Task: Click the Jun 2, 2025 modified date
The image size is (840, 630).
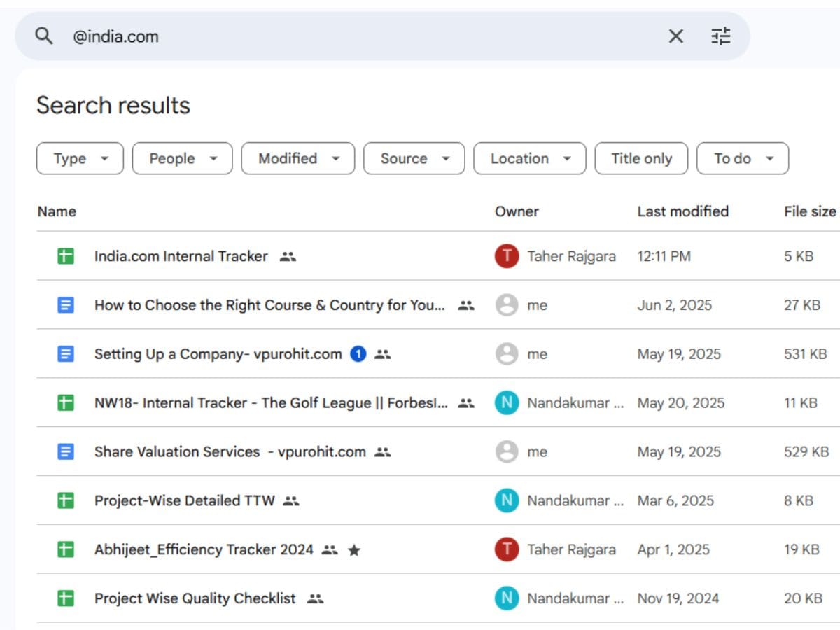Action: (x=674, y=305)
